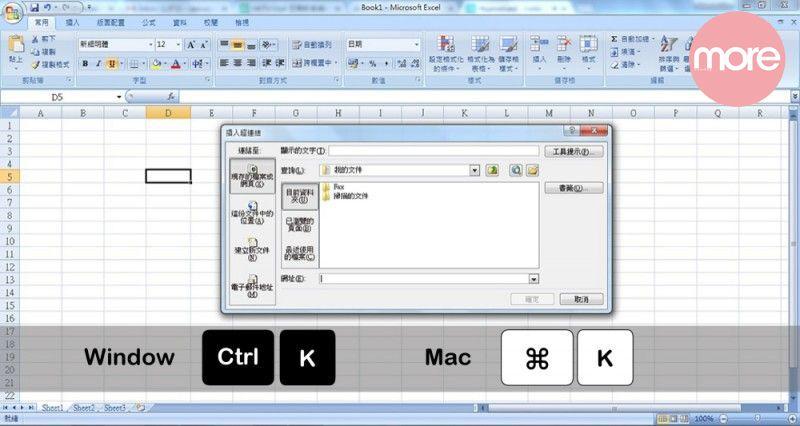Image resolution: width=800 pixels, height=426 pixels.
Task: Open the cell borders dropdown
Action: (143, 64)
